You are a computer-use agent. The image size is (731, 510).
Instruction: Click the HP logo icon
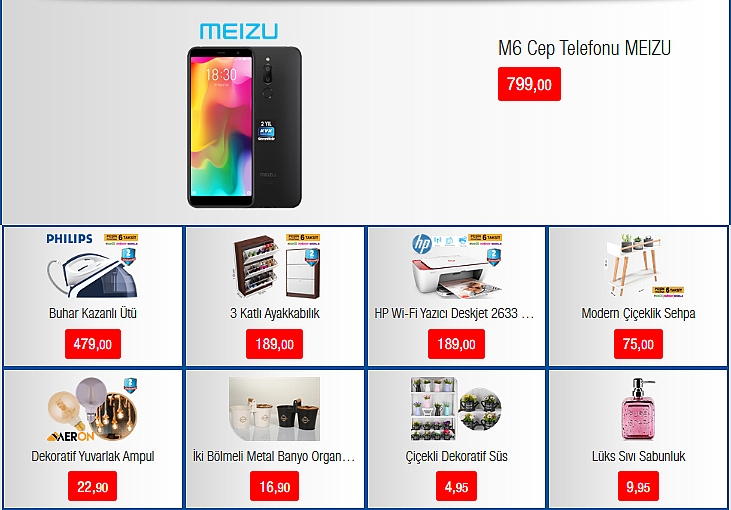pos(422,244)
